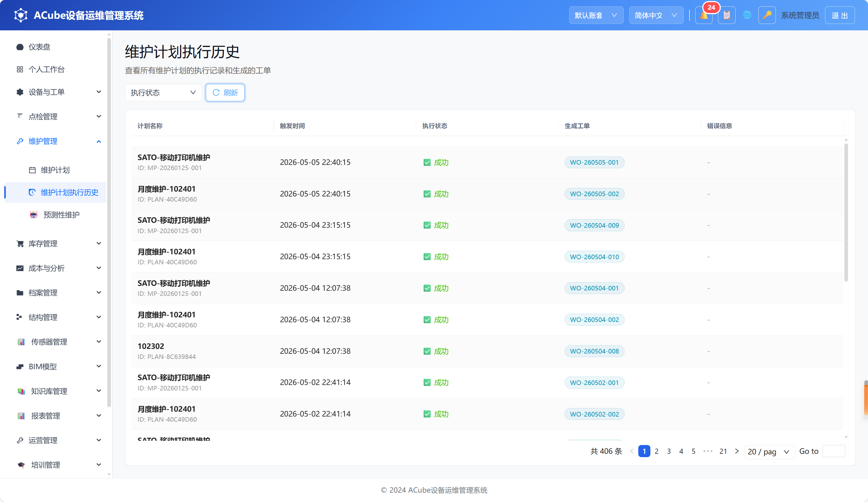Click the 刷新 refresh button
The image size is (868, 502).
tap(225, 93)
